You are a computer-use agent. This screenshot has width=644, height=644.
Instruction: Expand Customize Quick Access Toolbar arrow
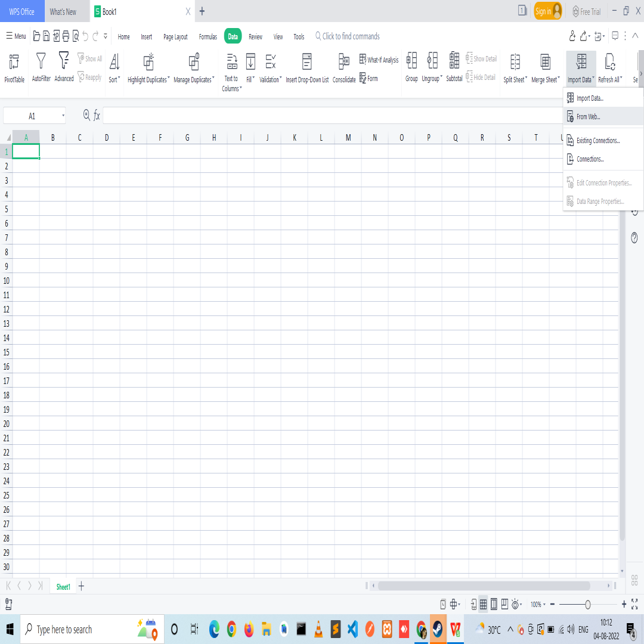click(106, 36)
